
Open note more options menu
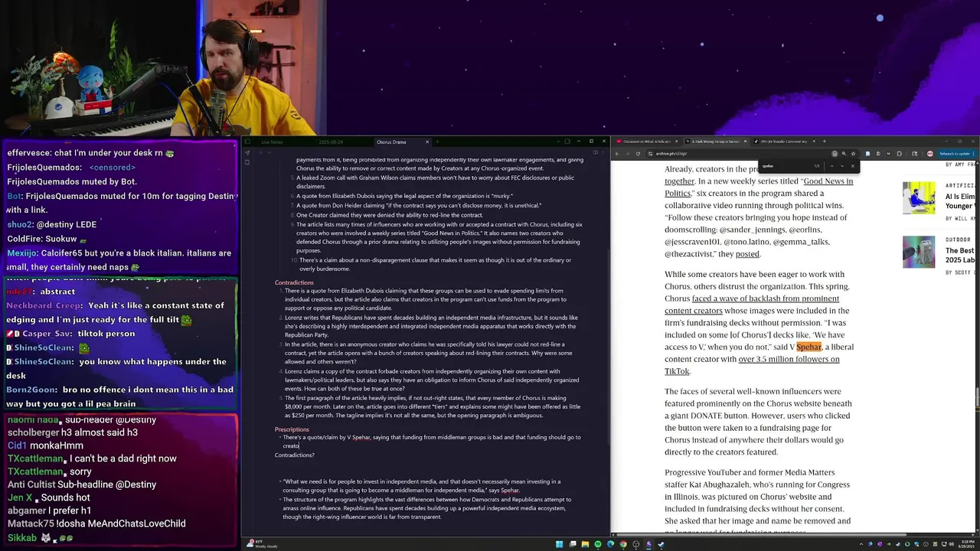(x=603, y=152)
